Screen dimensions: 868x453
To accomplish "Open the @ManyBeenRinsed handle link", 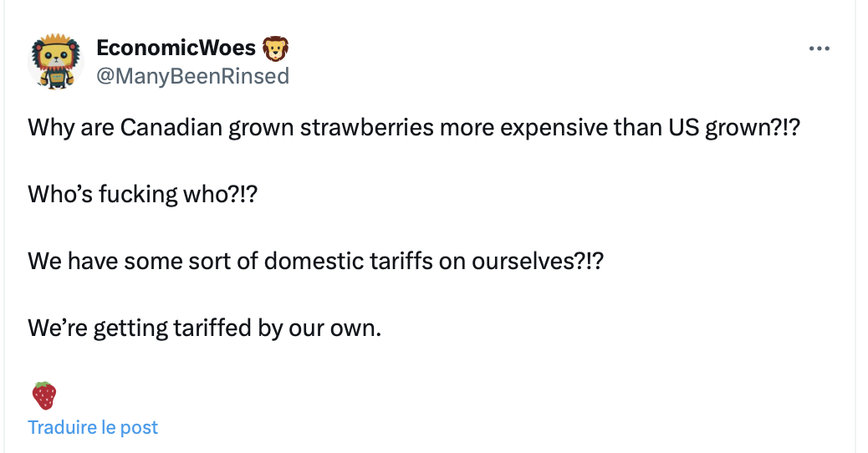I will click(192, 76).
